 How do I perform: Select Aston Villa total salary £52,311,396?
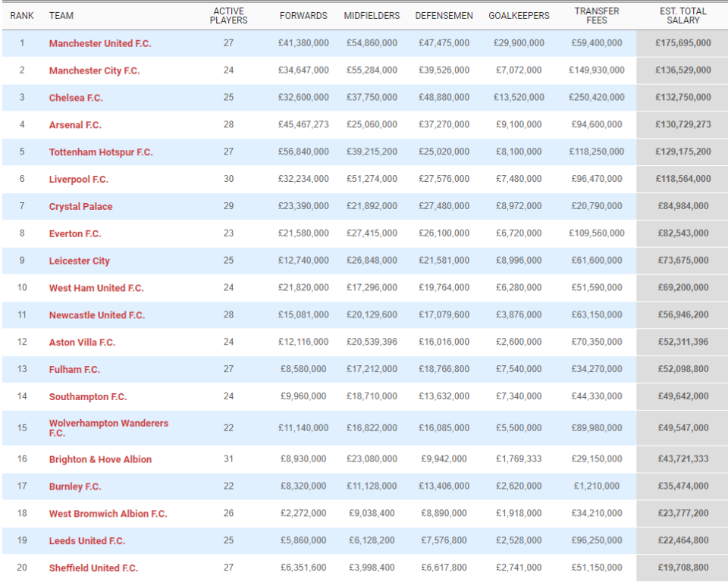pyautogui.click(x=683, y=342)
